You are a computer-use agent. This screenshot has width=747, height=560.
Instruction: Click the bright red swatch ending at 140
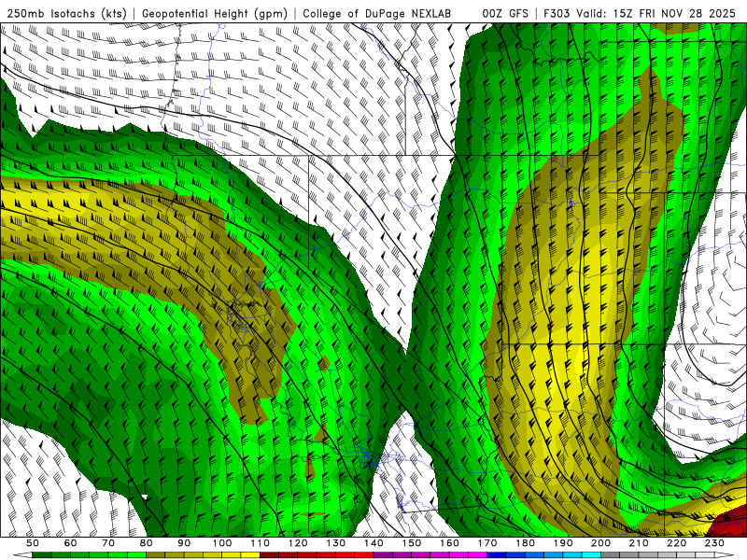coord(364,554)
